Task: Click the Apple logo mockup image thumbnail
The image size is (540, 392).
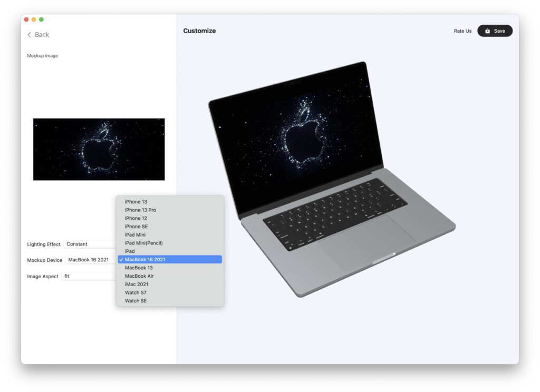Action: (x=99, y=149)
